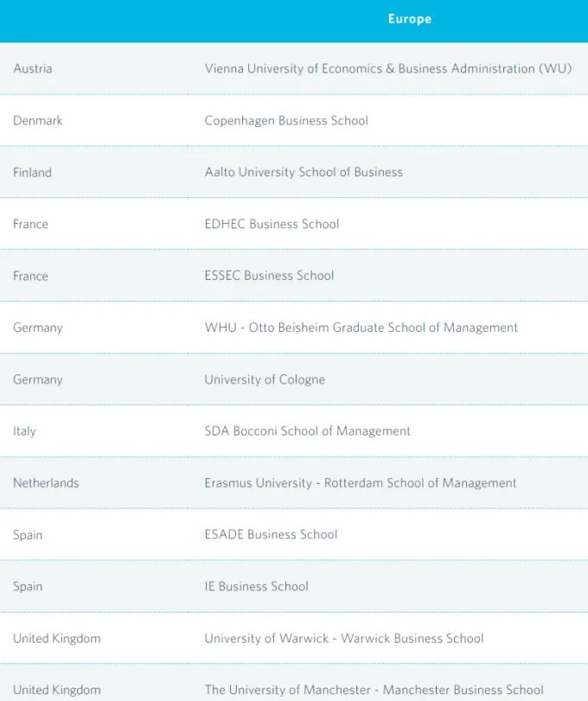Click Germany cell beside University of Cologne
The height and width of the screenshot is (701, 588).
coord(38,379)
